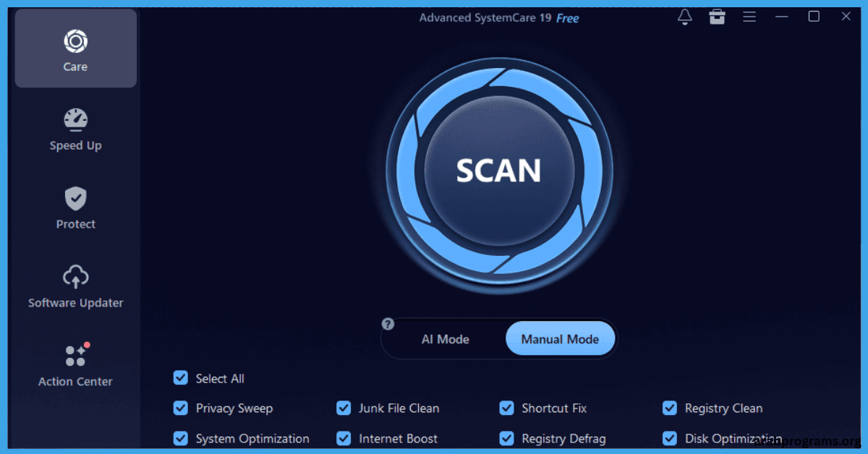This screenshot has height=454, width=868.
Task: Minimize the Advanced SystemCare window
Action: click(781, 17)
